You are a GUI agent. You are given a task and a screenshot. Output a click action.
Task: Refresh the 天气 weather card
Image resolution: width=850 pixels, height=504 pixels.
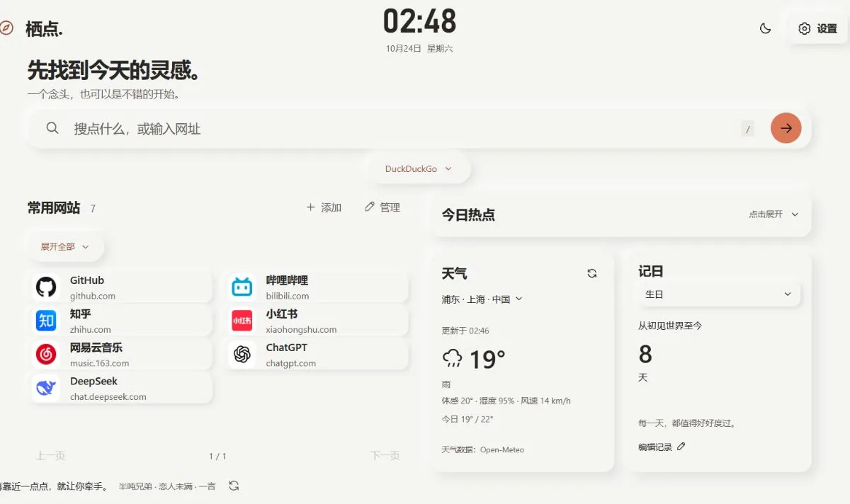592,273
